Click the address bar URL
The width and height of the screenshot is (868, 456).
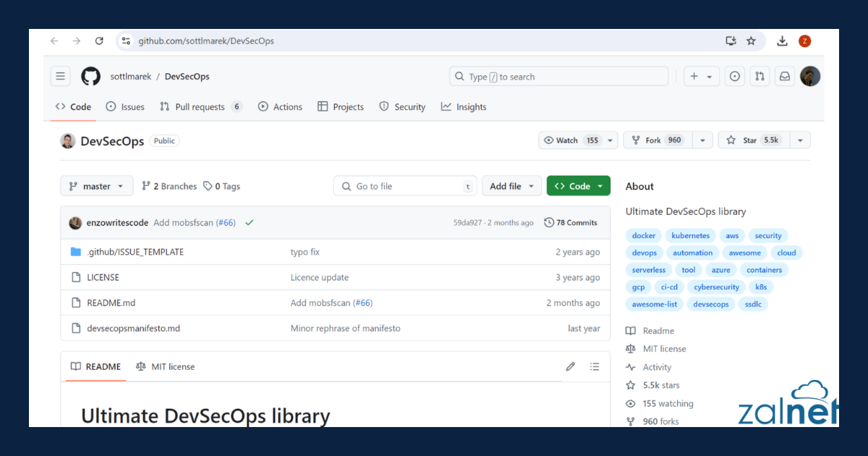(206, 41)
